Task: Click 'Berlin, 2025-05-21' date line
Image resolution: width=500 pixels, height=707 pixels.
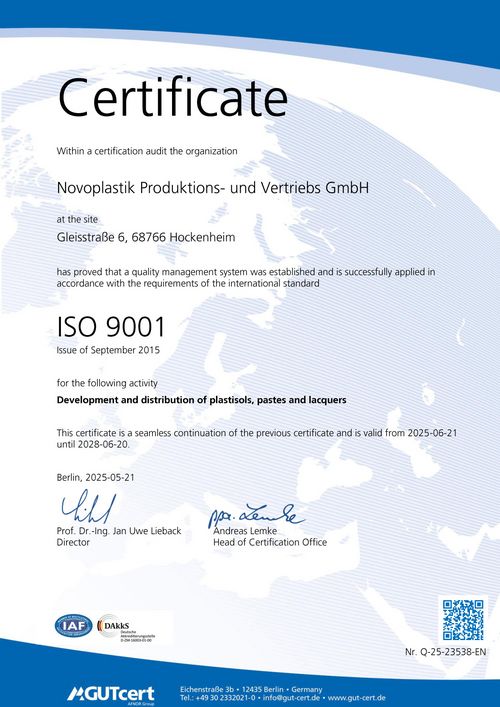Action: 96,477
